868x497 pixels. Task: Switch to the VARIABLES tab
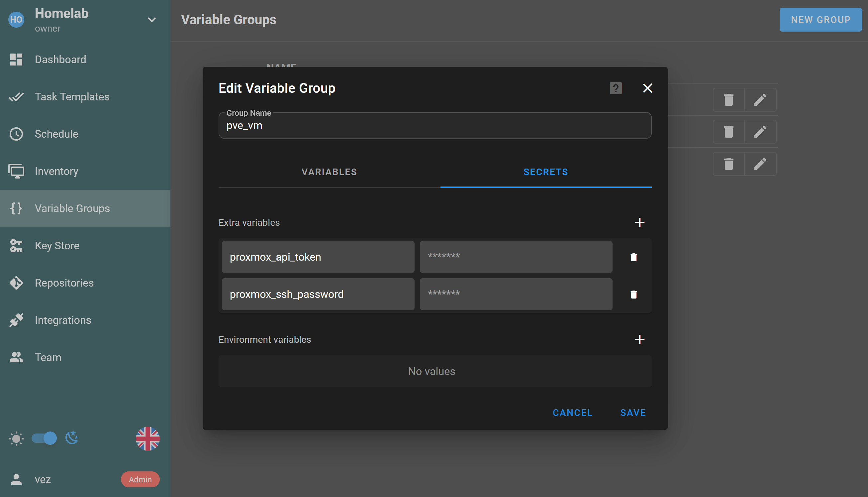(329, 172)
